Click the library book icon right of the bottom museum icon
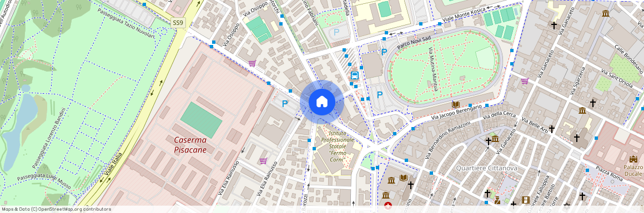This screenshot has width=644, height=213. 403,177
